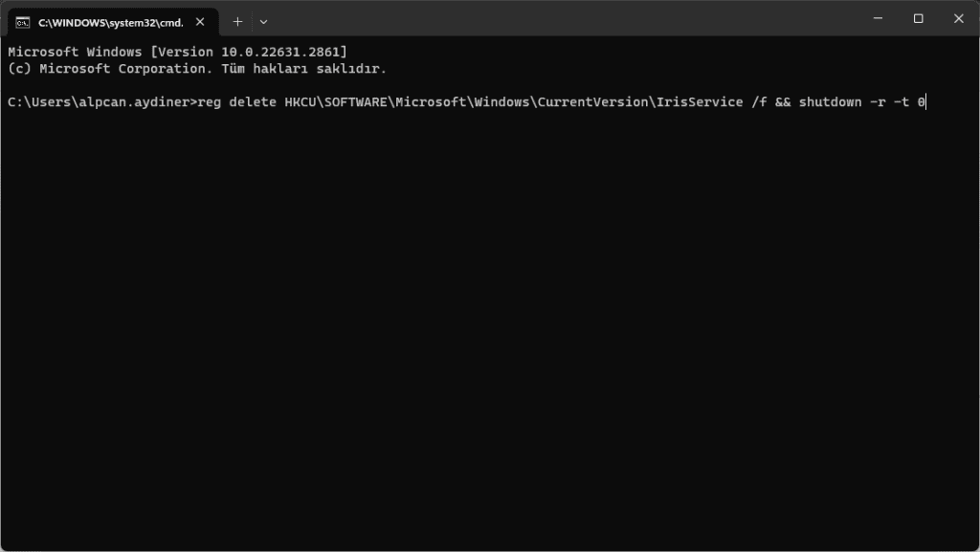This screenshot has height=552, width=980.
Task: Click the -t switch near the command end
Action: (x=902, y=101)
